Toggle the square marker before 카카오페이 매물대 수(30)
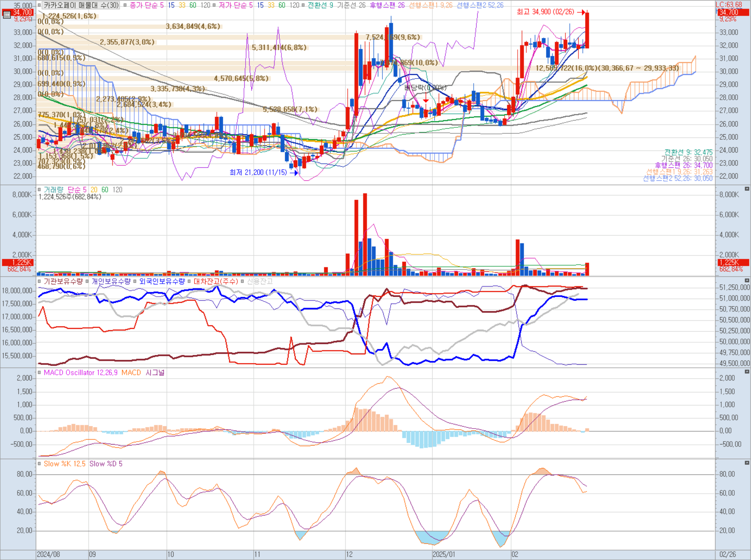Image resolution: width=751 pixels, height=560 pixels. click(40, 5)
